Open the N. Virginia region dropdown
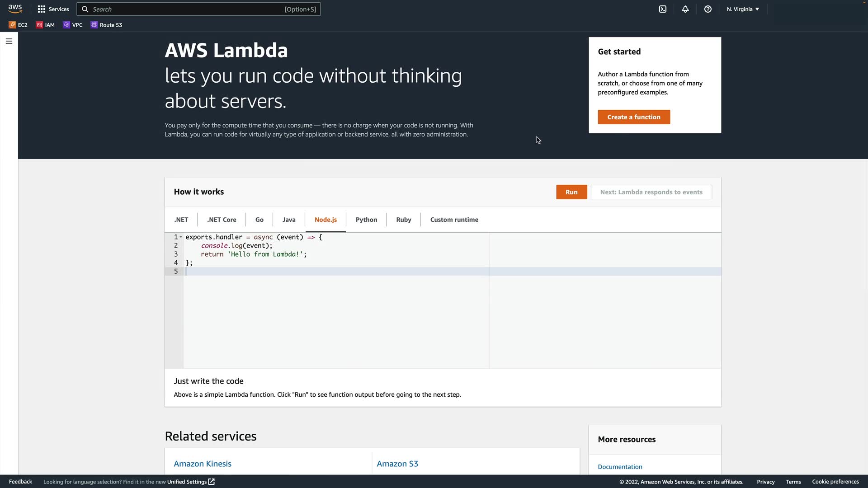Image resolution: width=868 pixels, height=488 pixels. pos(743,9)
